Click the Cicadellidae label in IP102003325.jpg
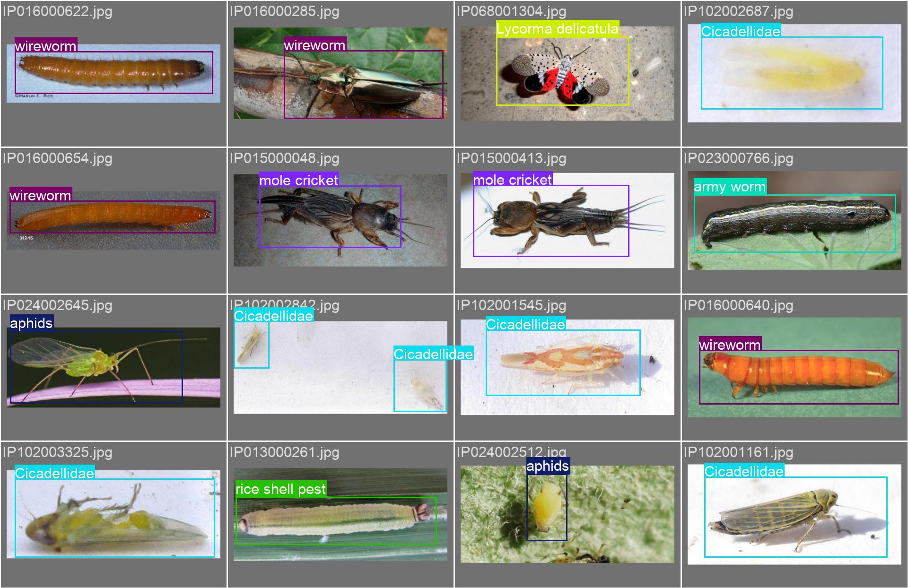The width and height of the screenshot is (908, 588). pos(55,473)
